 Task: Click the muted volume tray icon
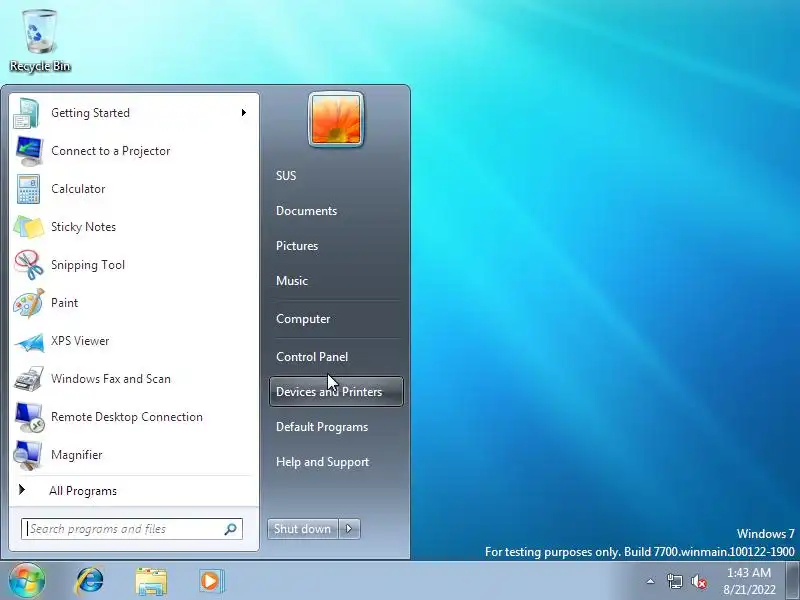[699, 581]
